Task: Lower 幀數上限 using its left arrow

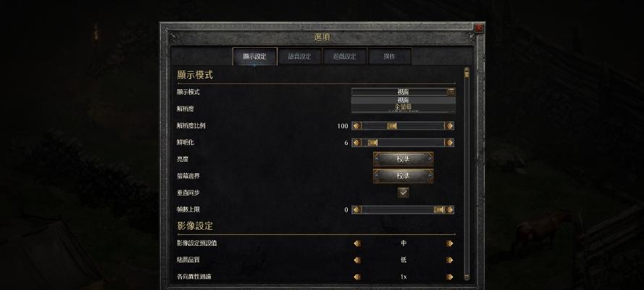Action: pos(356,210)
